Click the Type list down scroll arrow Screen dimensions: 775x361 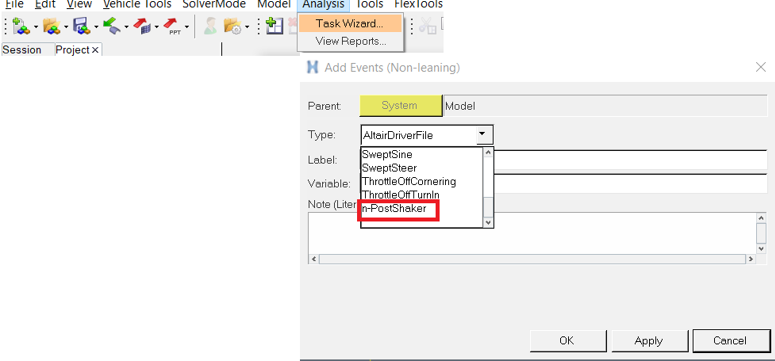click(x=488, y=223)
